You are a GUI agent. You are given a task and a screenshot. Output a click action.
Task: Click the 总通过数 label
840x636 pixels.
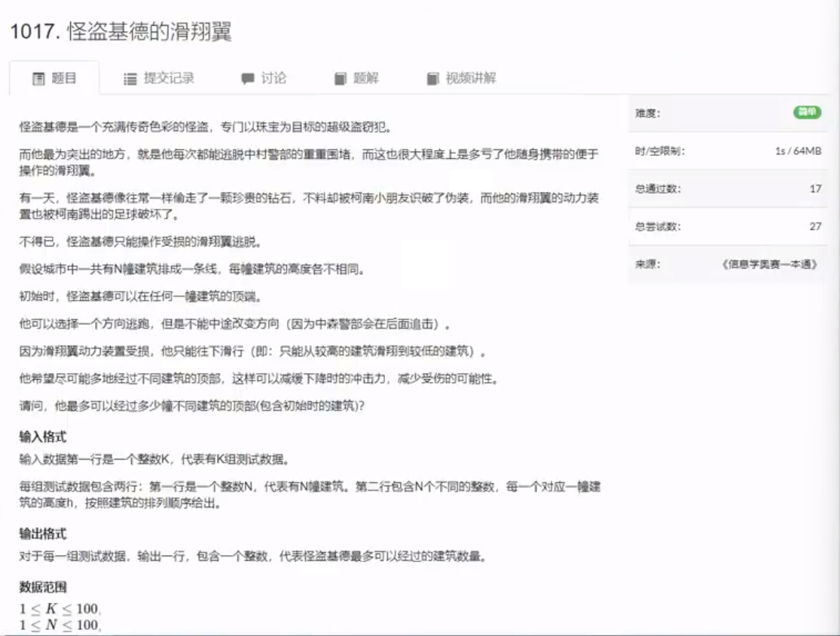click(x=658, y=188)
